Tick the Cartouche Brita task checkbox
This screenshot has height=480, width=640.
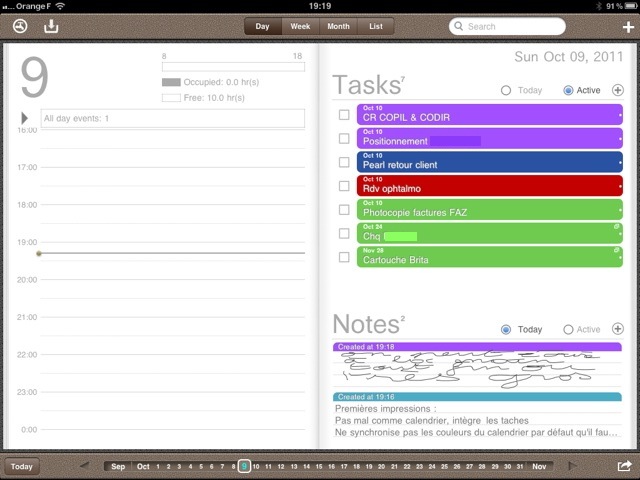[x=344, y=257]
